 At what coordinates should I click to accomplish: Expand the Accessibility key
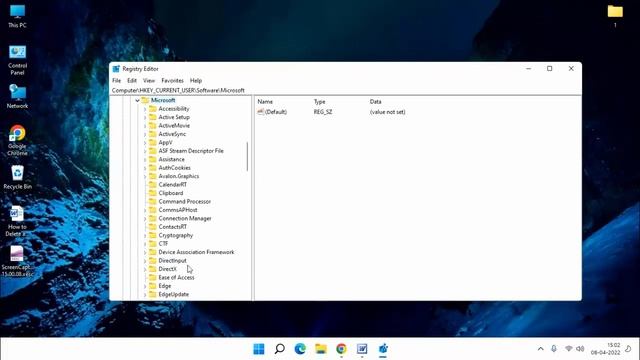(x=145, y=109)
